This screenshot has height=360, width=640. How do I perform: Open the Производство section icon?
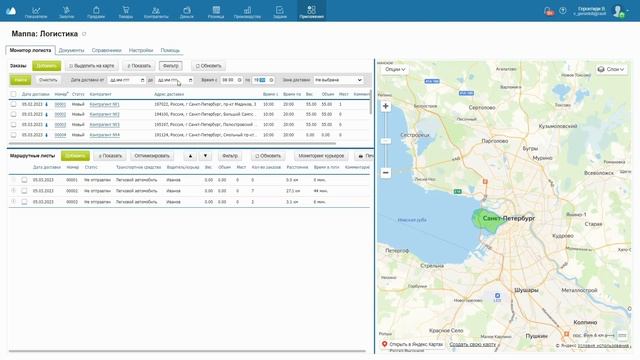[247, 11]
